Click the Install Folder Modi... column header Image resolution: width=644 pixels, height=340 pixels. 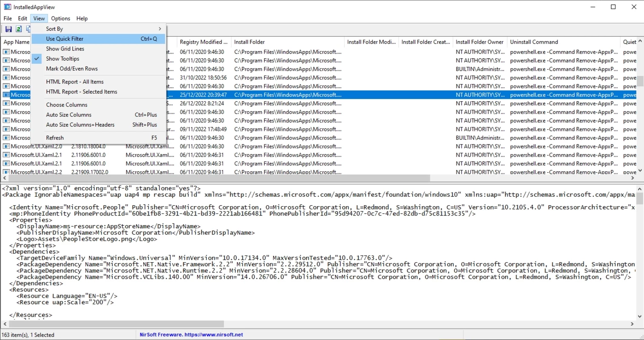pyautogui.click(x=371, y=42)
